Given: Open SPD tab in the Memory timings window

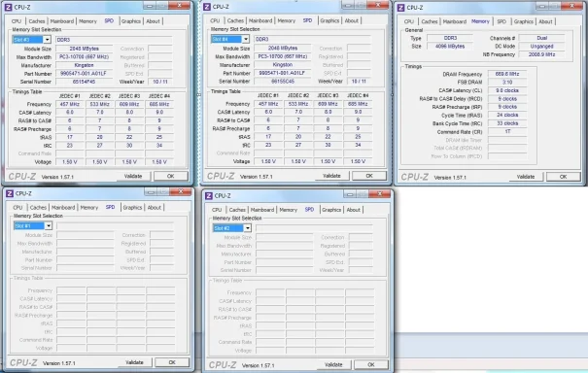Looking at the screenshot, I should pyautogui.click(x=502, y=21).
